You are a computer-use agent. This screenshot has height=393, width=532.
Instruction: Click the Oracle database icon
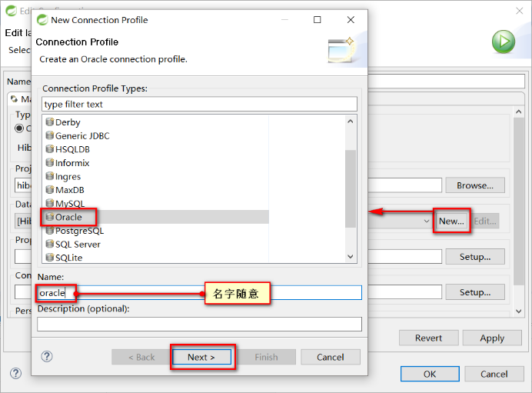pos(50,217)
